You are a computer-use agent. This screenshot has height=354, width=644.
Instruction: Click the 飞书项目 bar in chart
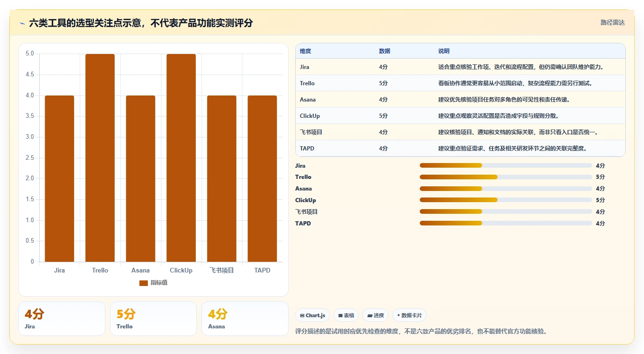[222, 179]
